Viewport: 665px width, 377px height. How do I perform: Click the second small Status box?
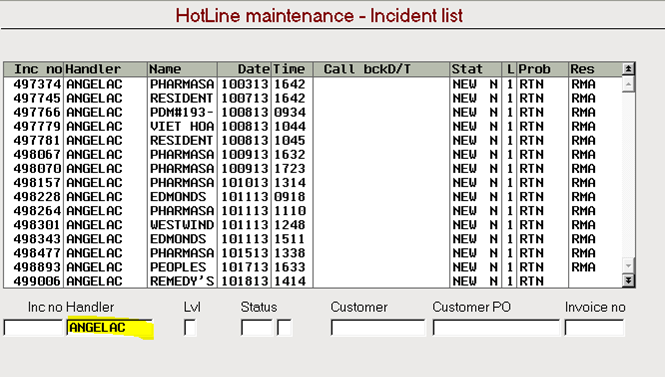click(284, 327)
